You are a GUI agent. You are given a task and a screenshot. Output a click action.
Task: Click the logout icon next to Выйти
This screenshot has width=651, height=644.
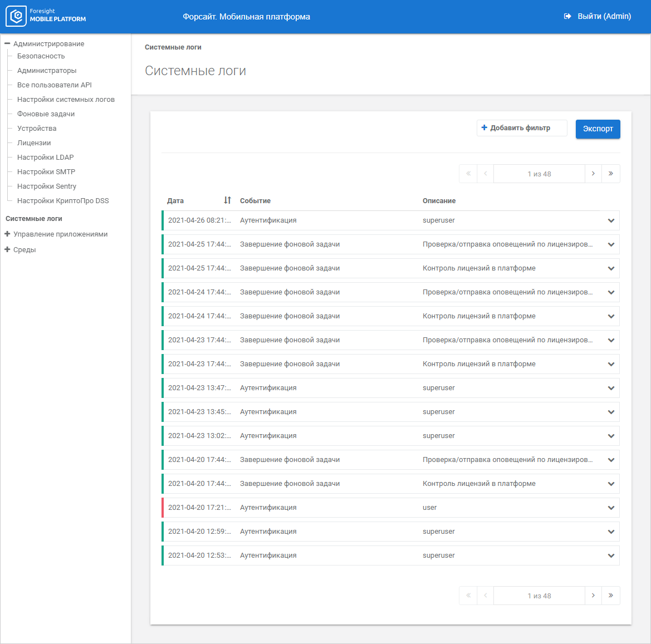coord(567,17)
